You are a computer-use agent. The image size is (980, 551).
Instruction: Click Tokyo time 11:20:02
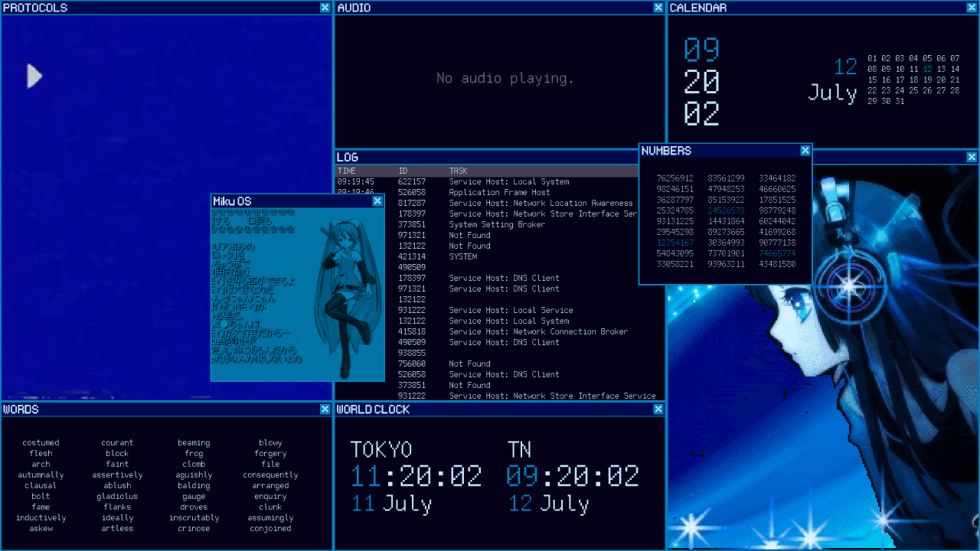pyautogui.click(x=416, y=476)
